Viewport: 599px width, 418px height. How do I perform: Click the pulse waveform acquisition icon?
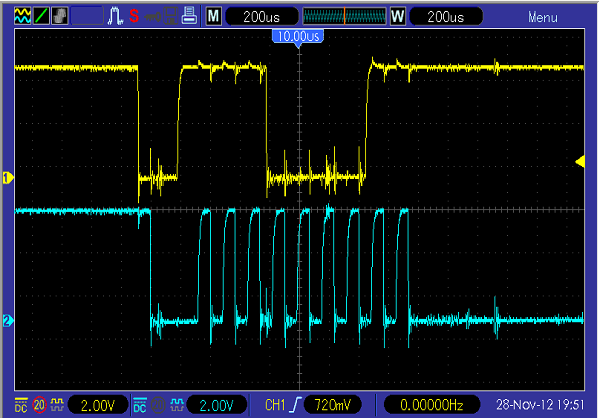click(115, 16)
